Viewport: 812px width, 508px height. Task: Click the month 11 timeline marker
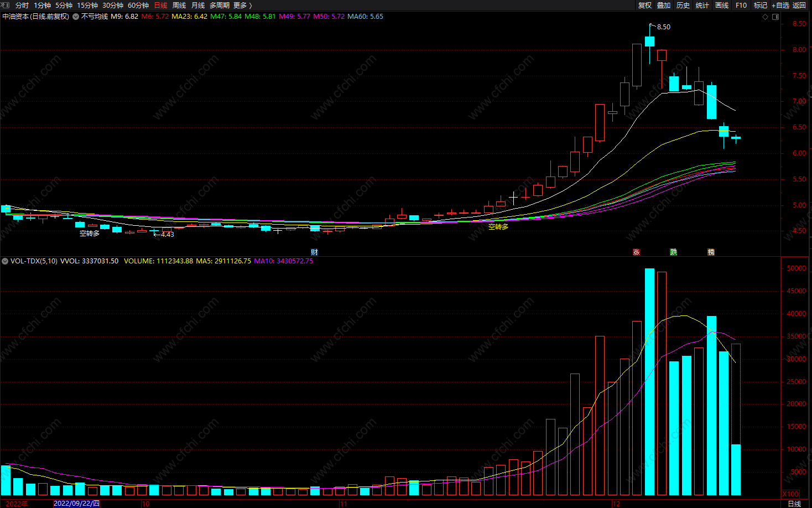tap(343, 504)
